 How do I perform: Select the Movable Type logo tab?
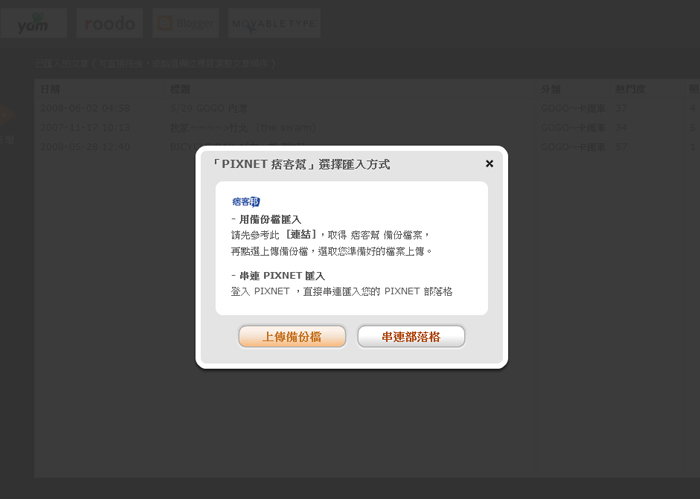point(274,23)
